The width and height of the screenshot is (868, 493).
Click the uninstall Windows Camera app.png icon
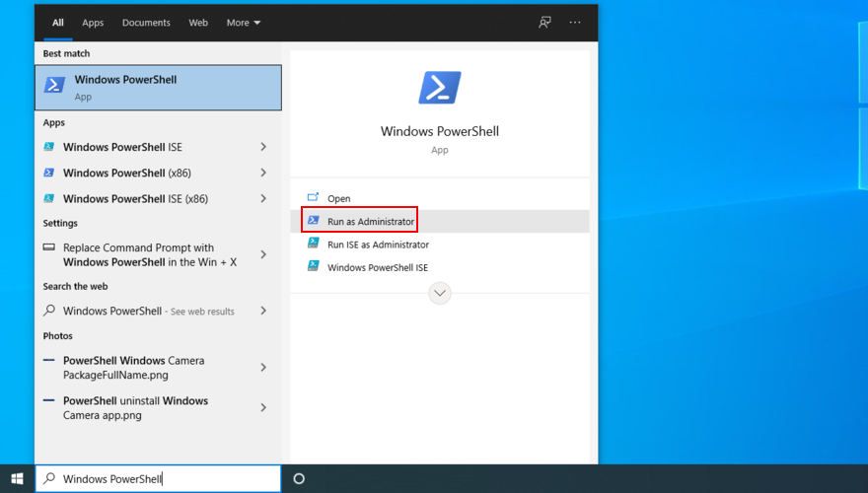(x=48, y=400)
